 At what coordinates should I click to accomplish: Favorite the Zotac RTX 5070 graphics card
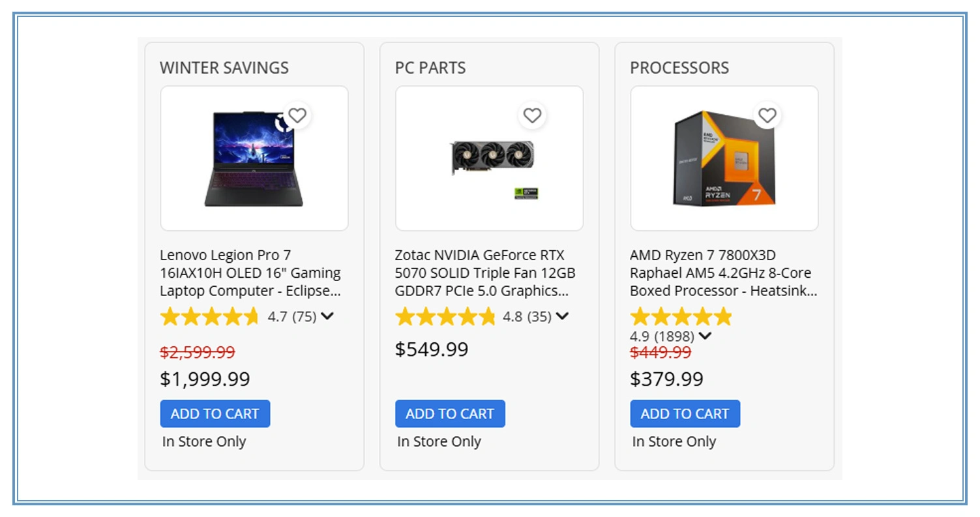[x=532, y=115]
